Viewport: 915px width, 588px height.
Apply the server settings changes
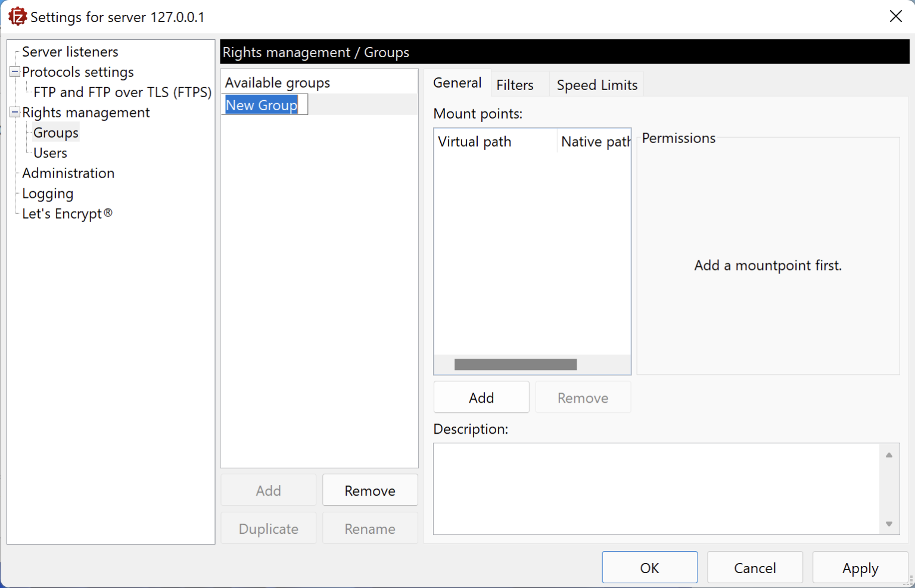860,567
